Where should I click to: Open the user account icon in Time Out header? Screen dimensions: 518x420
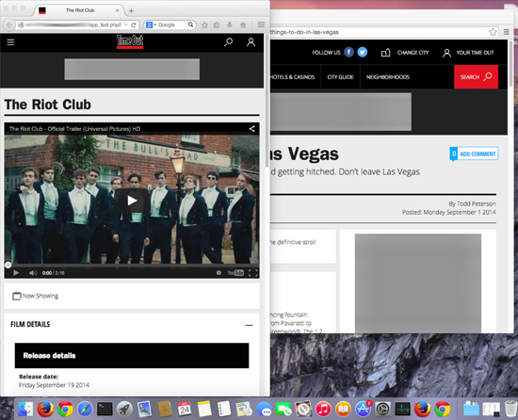251,42
